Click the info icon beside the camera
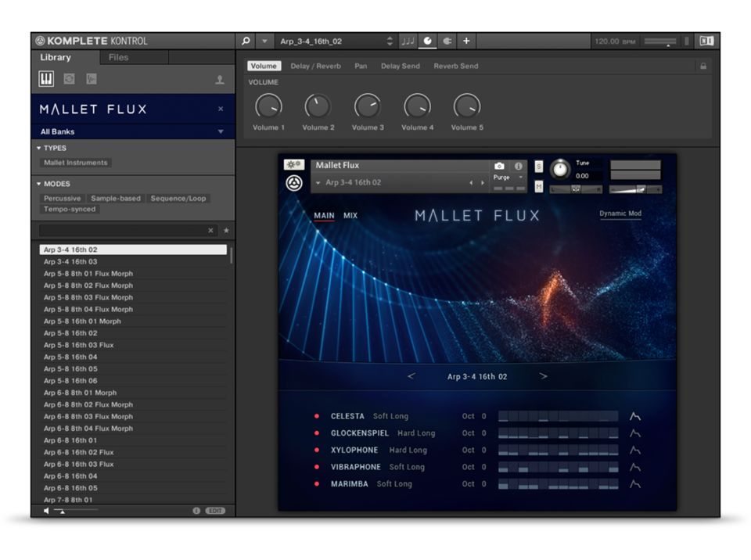 click(518, 167)
